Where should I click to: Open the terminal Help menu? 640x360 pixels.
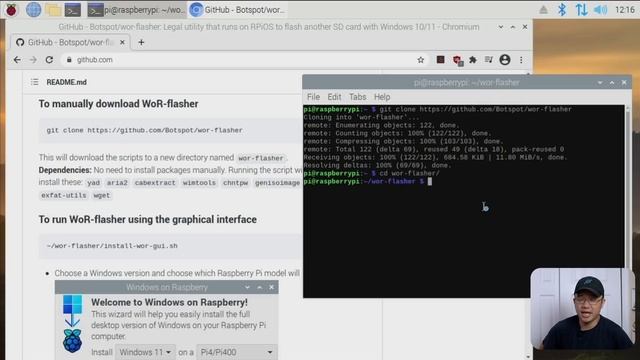click(382, 97)
